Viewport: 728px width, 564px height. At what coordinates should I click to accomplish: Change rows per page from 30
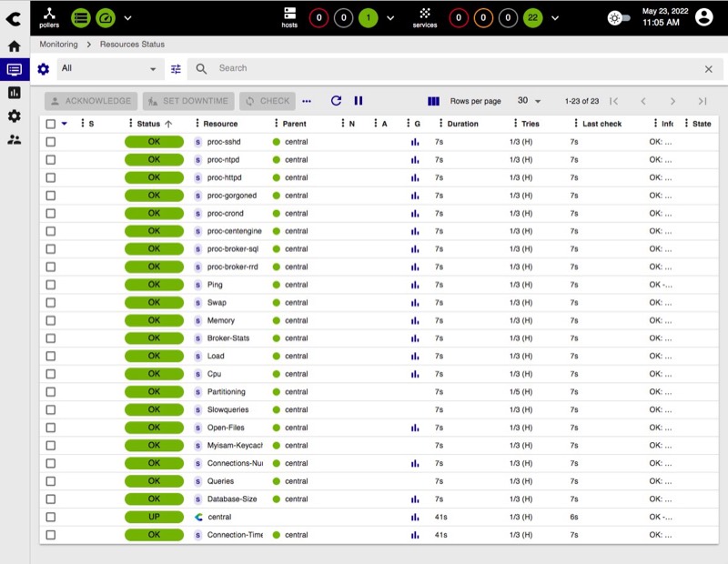[529, 101]
